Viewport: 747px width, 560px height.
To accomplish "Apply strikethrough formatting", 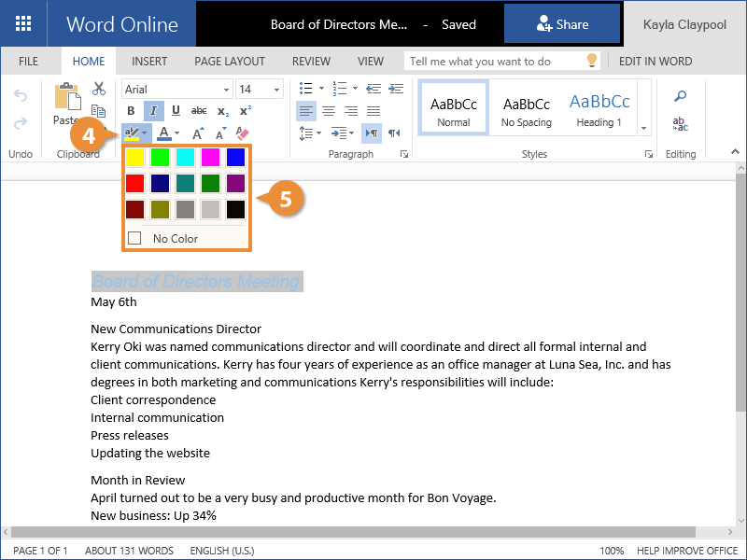I will [199, 111].
